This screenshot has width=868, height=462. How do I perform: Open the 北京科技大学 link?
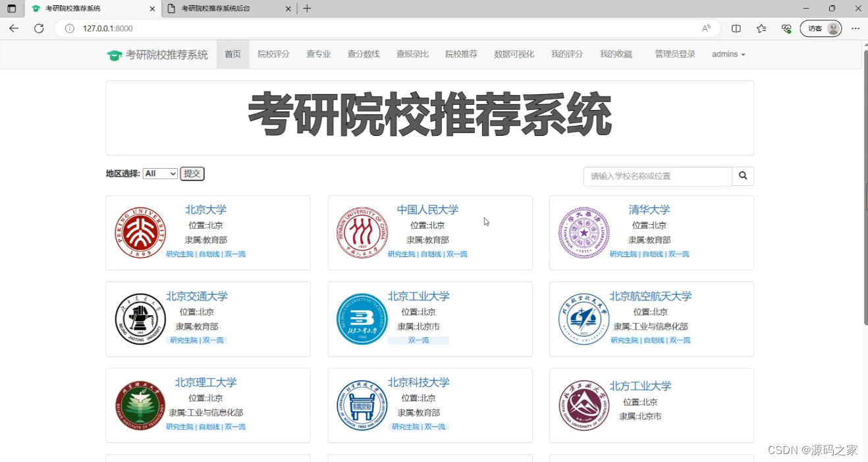[x=419, y=382]
